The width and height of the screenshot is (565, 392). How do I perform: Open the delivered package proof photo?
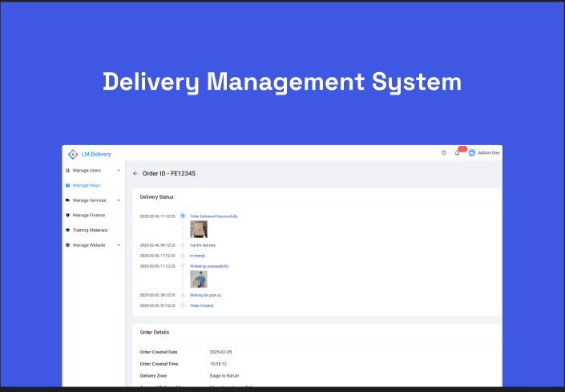coord(199,229)
